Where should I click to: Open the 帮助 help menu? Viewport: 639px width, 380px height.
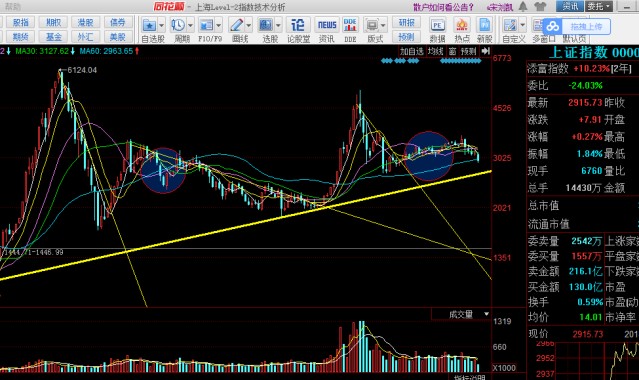tap(13, 7)
